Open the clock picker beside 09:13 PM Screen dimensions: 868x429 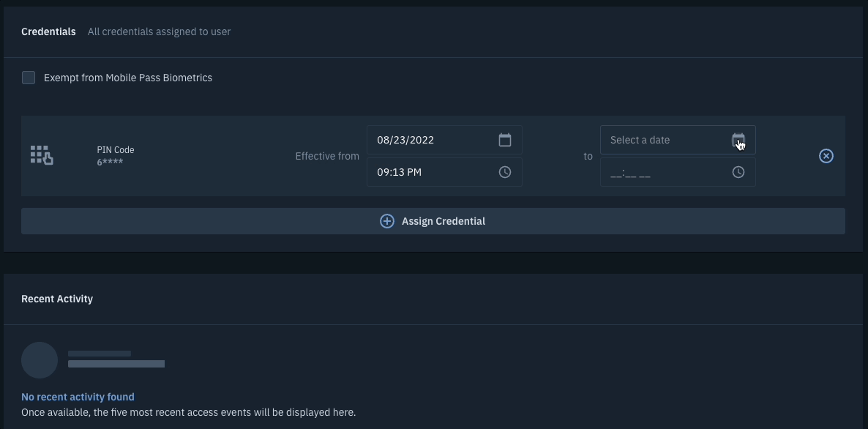pos(505,171)
